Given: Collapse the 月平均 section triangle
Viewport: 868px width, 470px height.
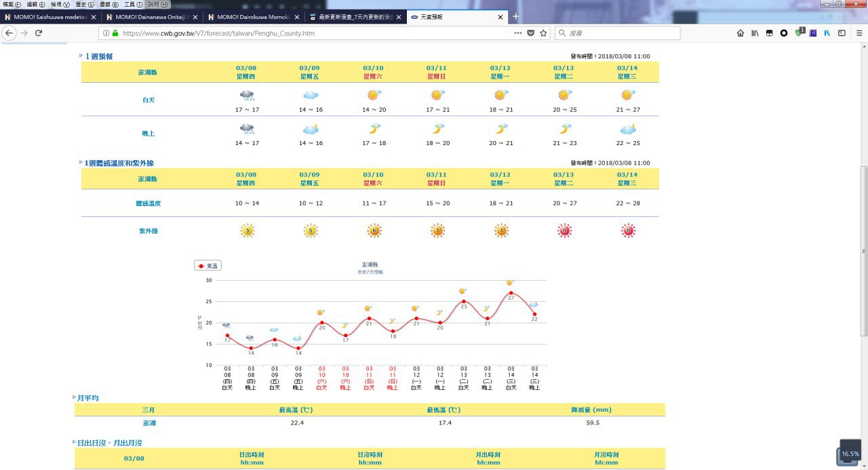Looking at the screenshot, I should pyautogui.click(x=75, y=397).
